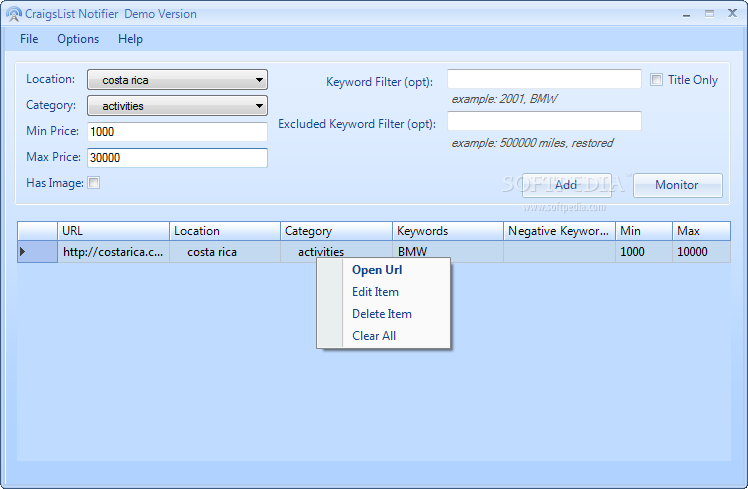Screen dimensions: 748x489
Task: Click the BMW keywords cell
Action: (x=448, y=250)
